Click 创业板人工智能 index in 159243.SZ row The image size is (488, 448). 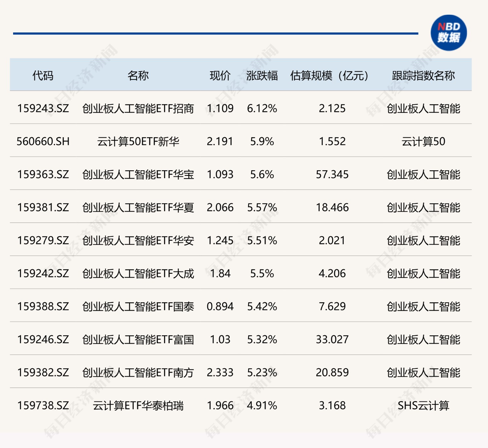(423, 108)
